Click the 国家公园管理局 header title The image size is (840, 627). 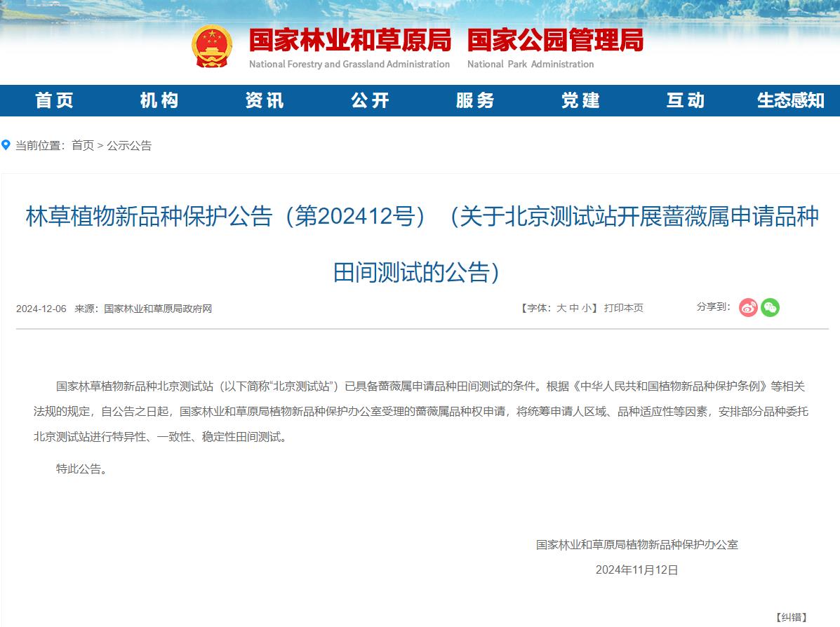click(x=555, y=41)
